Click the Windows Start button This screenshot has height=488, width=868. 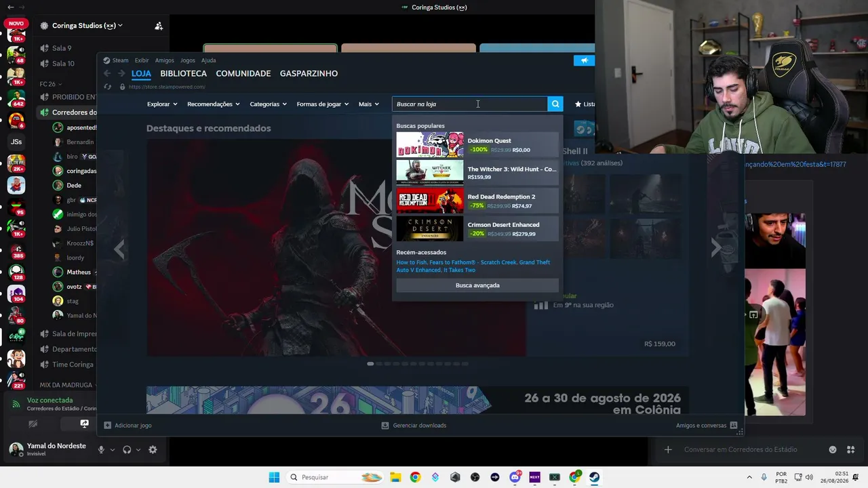pyautogui.click(x=274, y=477)
